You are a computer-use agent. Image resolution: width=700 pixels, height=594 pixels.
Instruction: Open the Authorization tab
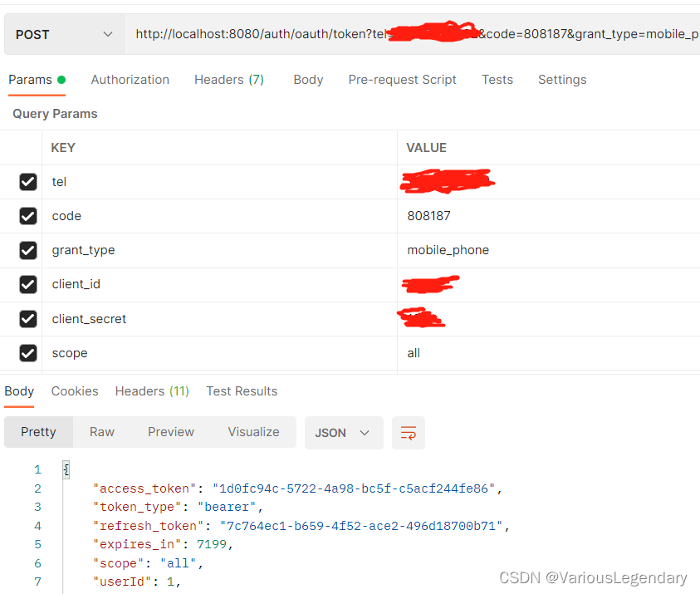[130, 80]
